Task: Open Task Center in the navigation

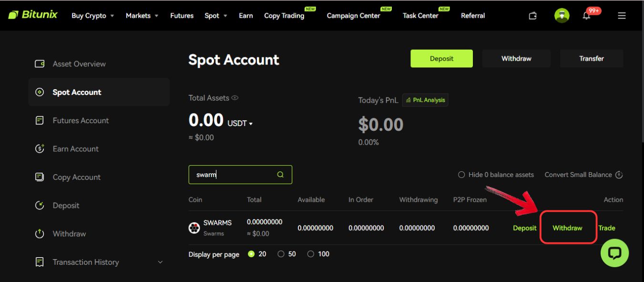Action: [x=420, y=16]
